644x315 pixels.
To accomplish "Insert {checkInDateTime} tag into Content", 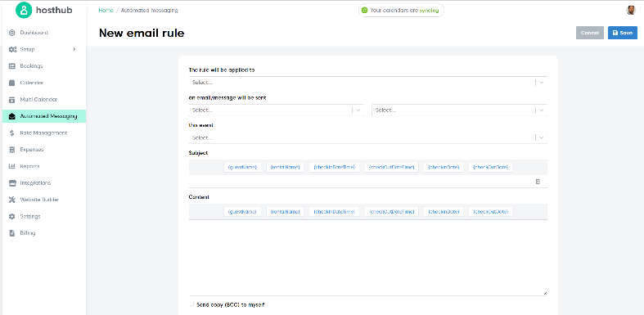I will [335, 212].
